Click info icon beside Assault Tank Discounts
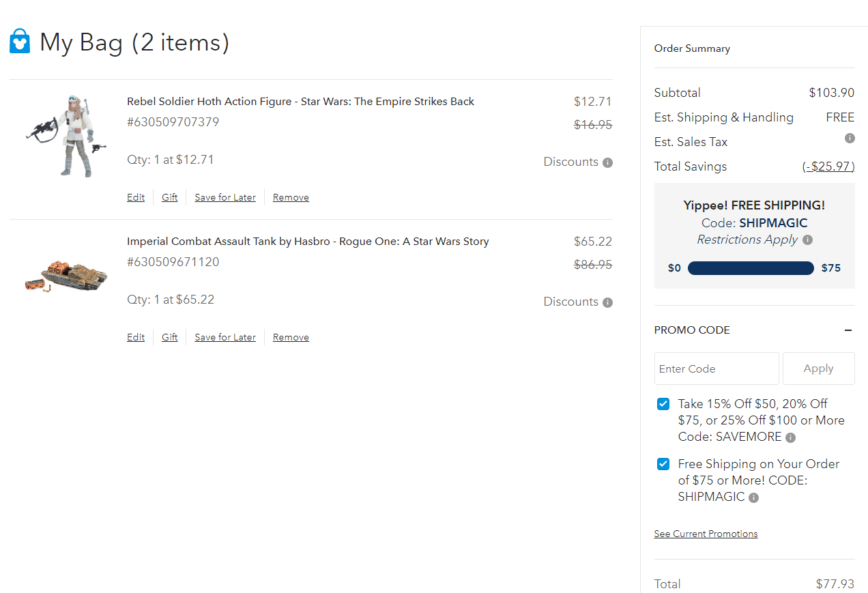This screenshot has height=593, width=868. pyautogui.click(x=607, y=302)
